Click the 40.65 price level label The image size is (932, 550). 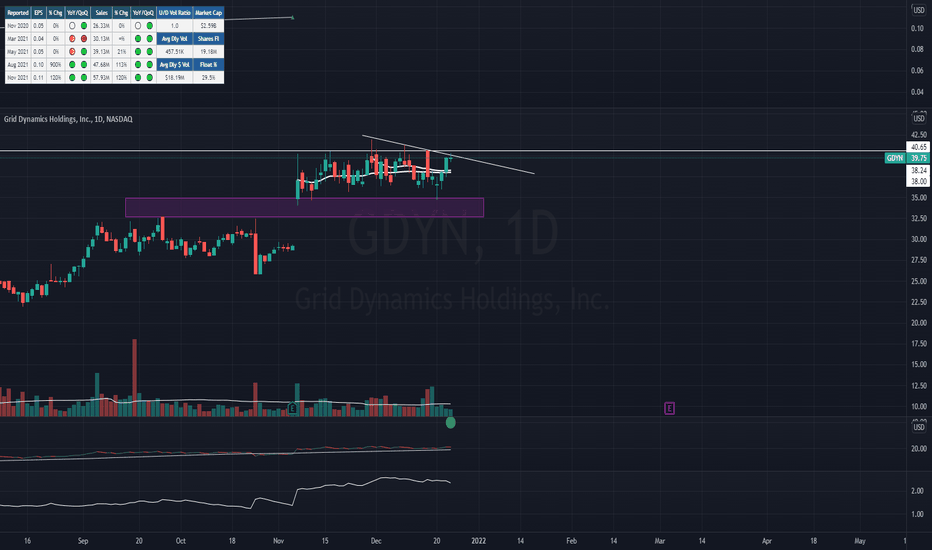(918, 147)
